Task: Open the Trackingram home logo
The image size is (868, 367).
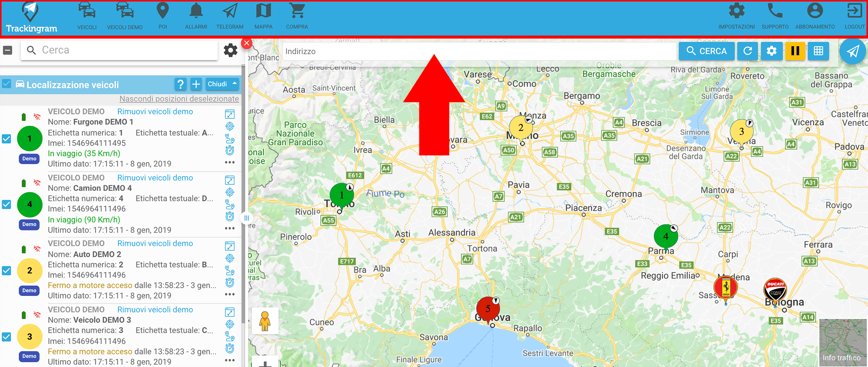Action: pyautogui.click(x=31, y=18)
